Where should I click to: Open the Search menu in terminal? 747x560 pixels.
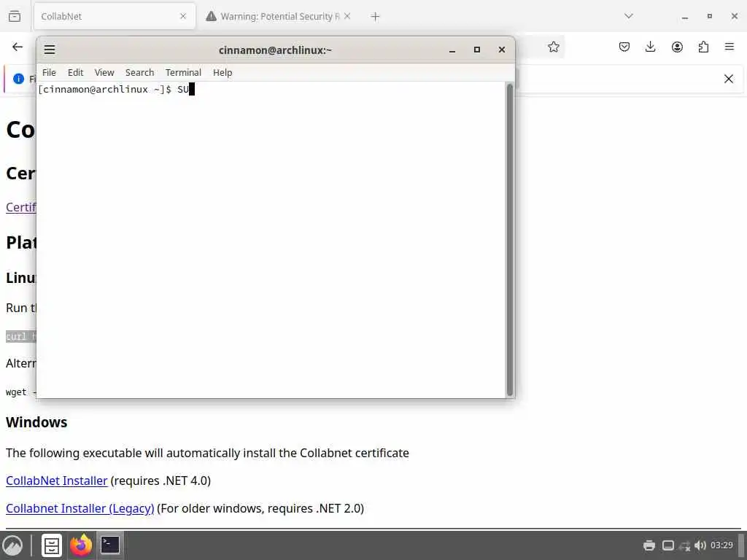click(x=139, y=72)
